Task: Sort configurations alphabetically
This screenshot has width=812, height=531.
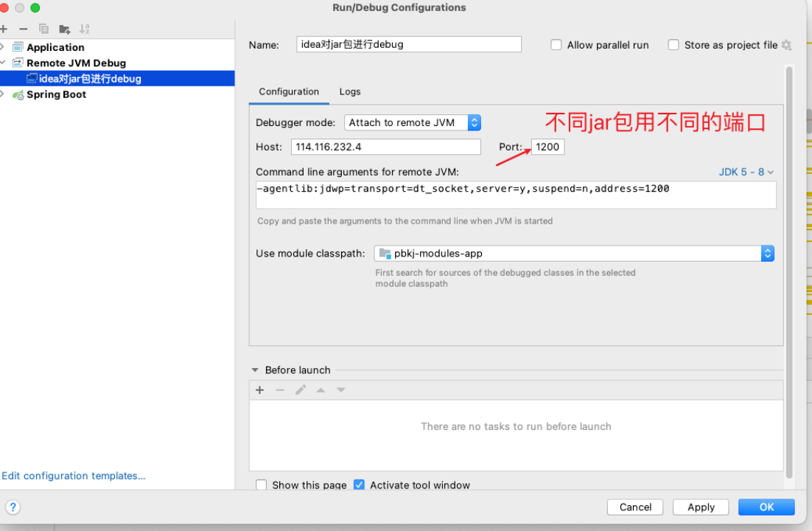Action: (x=84, y=28)
